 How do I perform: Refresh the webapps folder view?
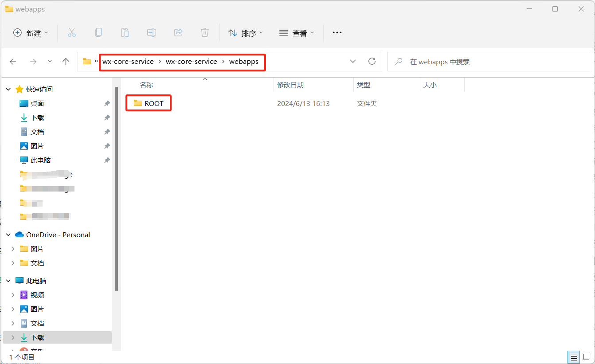[x=372, y=61]
